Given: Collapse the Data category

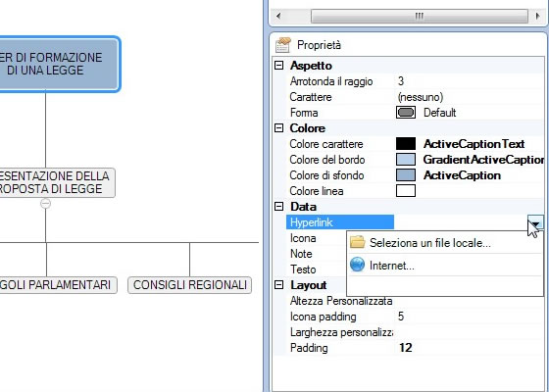Looking at the screenshot, I should click(278, 207).
